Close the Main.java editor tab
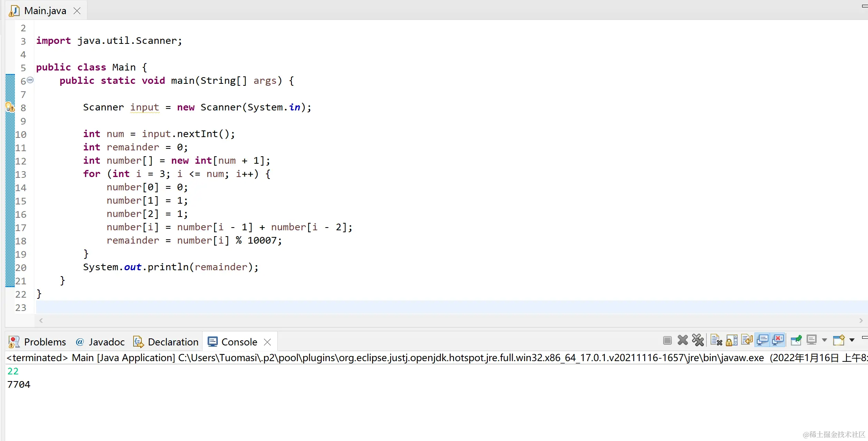Screen dimensions: 868x441 coord(77,11)
